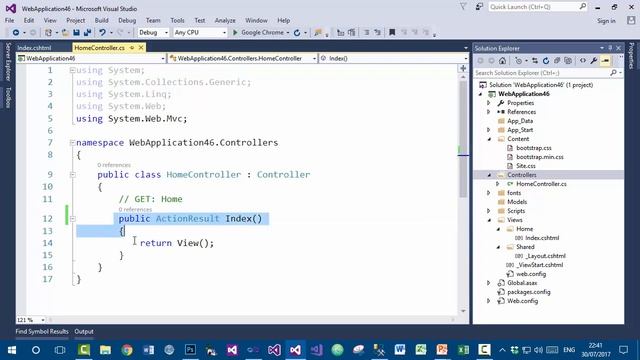Collapse the Content folder
Screen dimensions: 640x360
[489, 139]
